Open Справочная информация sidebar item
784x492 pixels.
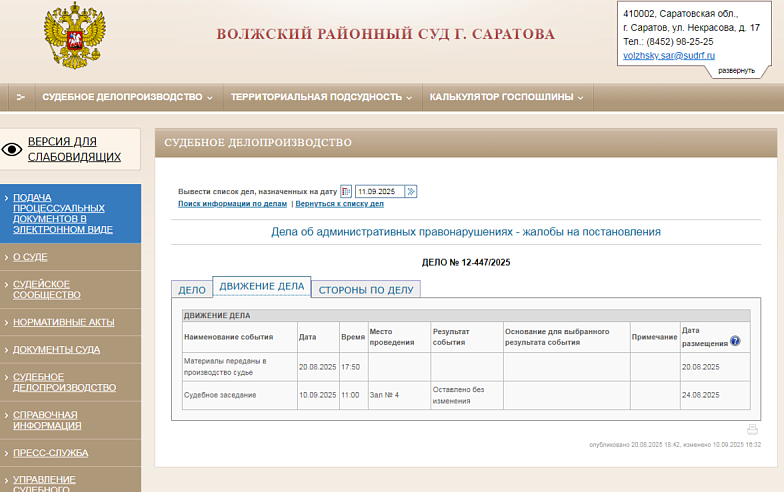tap(47, 420)
